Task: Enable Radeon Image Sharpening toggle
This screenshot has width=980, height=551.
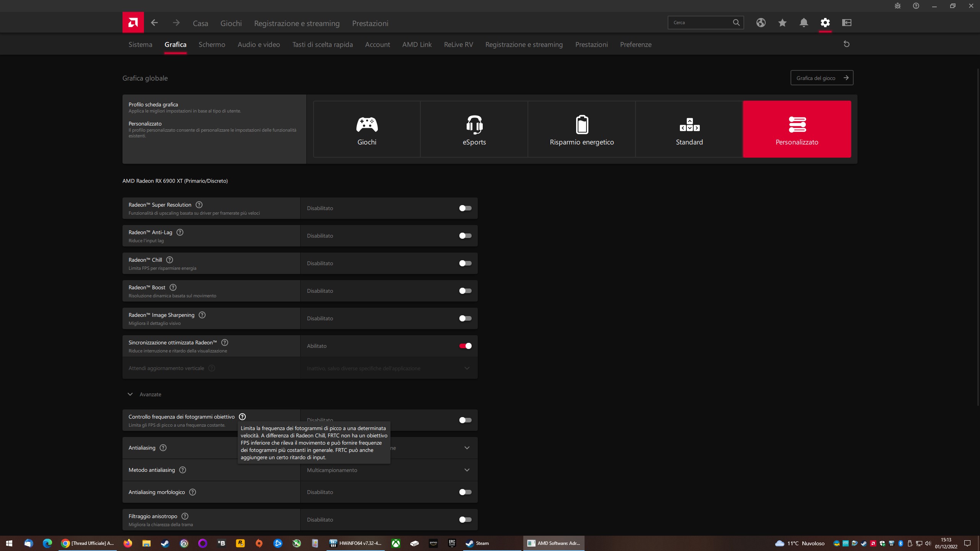Action: pyautogui.click(x=465, y=318)
